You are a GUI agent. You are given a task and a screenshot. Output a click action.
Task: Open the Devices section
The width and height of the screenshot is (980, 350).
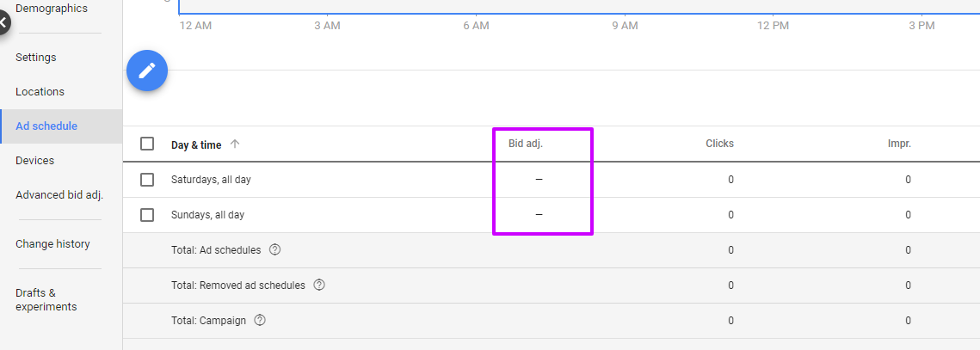(x=35, y=161)
